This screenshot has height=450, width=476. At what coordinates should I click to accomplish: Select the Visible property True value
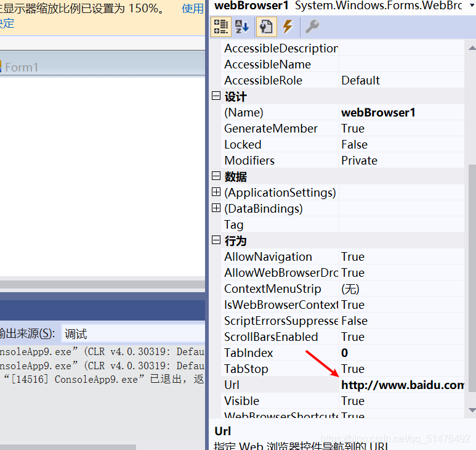[x=401, y=401]
